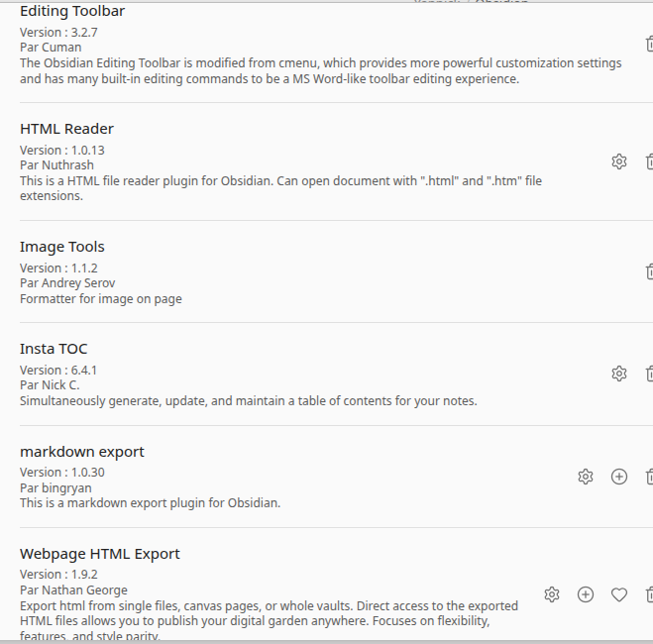Uninstall HTML Reader via trash icon
This screenshot has height=644, width=653.
coord(648,161)
